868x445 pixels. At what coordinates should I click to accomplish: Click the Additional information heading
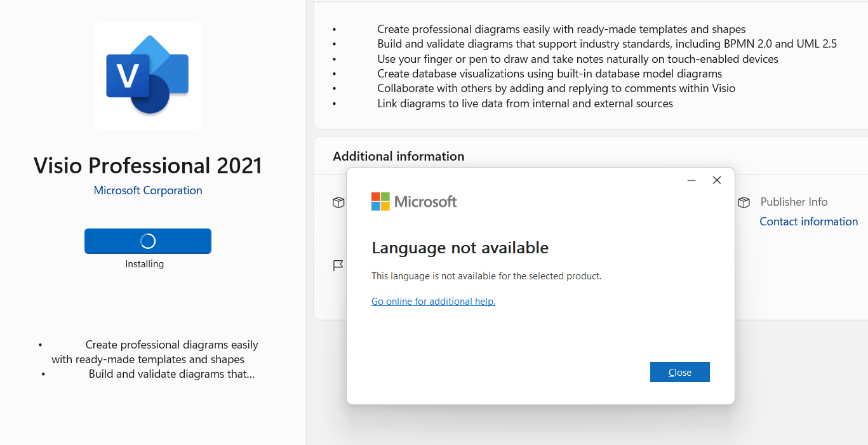click(399, 156)
